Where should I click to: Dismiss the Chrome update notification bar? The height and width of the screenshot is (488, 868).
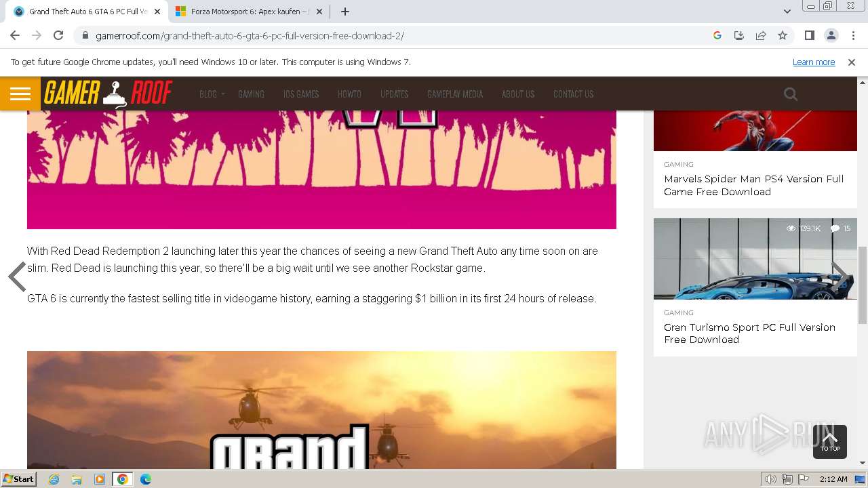coord(852,62)
